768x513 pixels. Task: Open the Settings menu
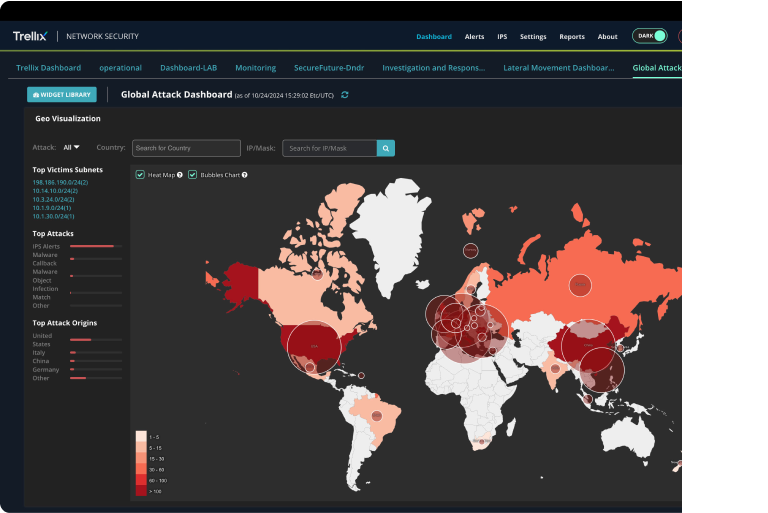point(533,37)
